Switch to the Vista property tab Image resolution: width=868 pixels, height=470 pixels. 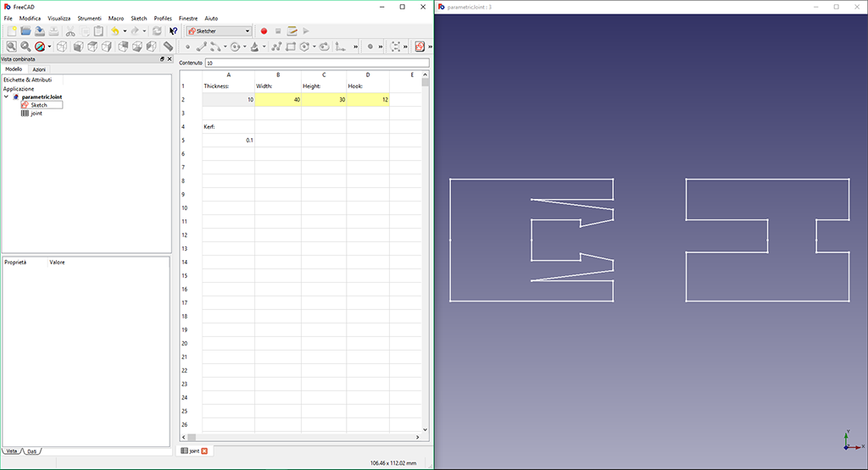coord(12,451)
